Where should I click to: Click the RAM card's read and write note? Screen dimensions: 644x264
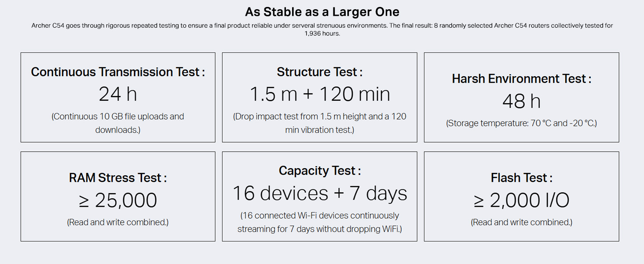coord(118,223)
